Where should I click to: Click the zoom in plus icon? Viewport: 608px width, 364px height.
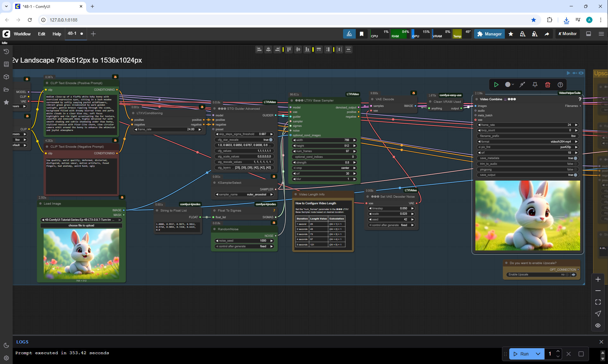(x=598, y=279)
